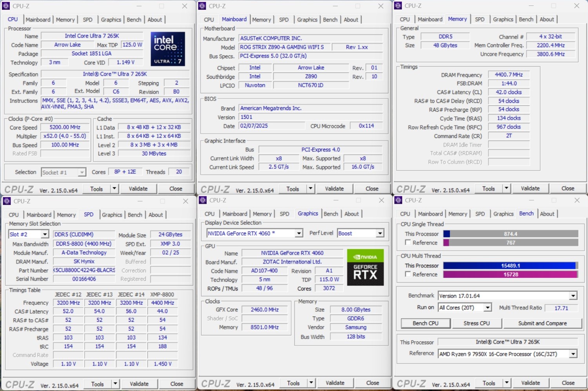
Task: Click the NVIDIA GeForce RTX logo
Action: click(365, 267)
